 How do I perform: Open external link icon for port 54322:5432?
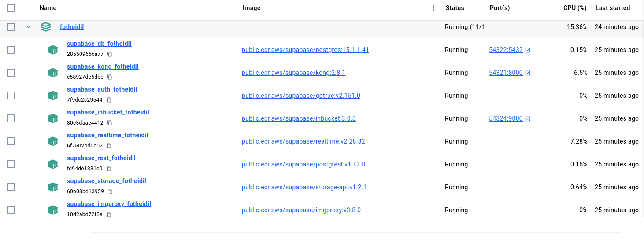(x=528, y=50)
